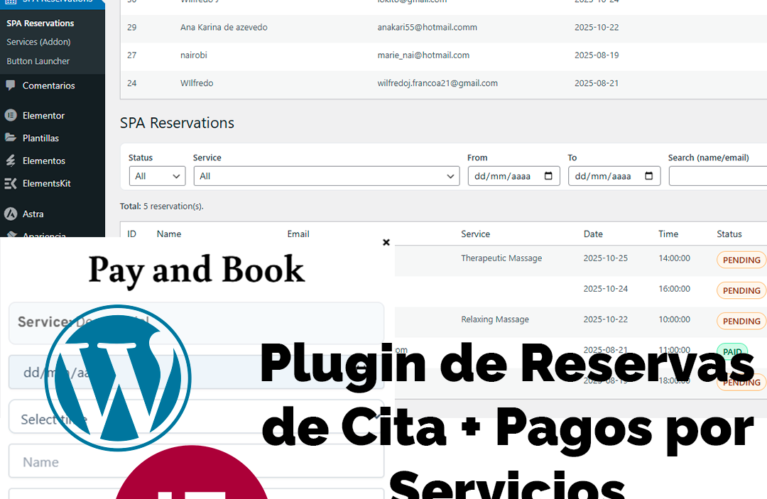Viewport: 767px width, 499px height.
Task: Expand the Status filter dropdown
Action: (x=157, y=176)
